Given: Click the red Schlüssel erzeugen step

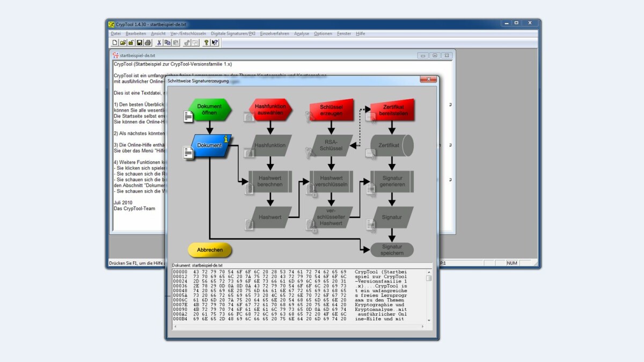Looking at the screenshot, I should [x=332, y=109].
